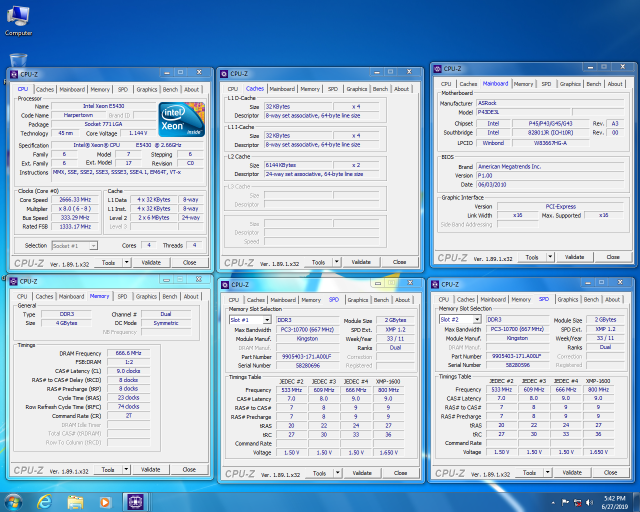Click the Part Number field in Slot #1 window
640x512 pixels.
(306, 356)
